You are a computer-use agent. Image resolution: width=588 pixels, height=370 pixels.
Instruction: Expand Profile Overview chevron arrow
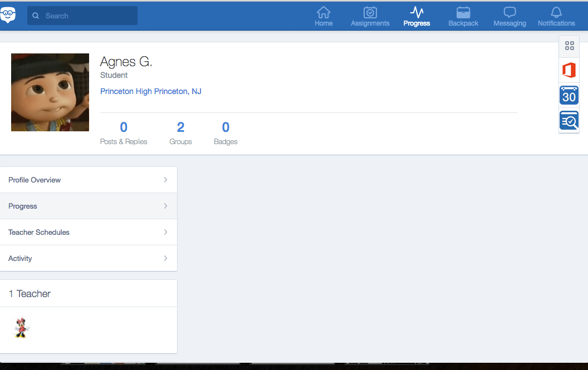click(165, 180)
